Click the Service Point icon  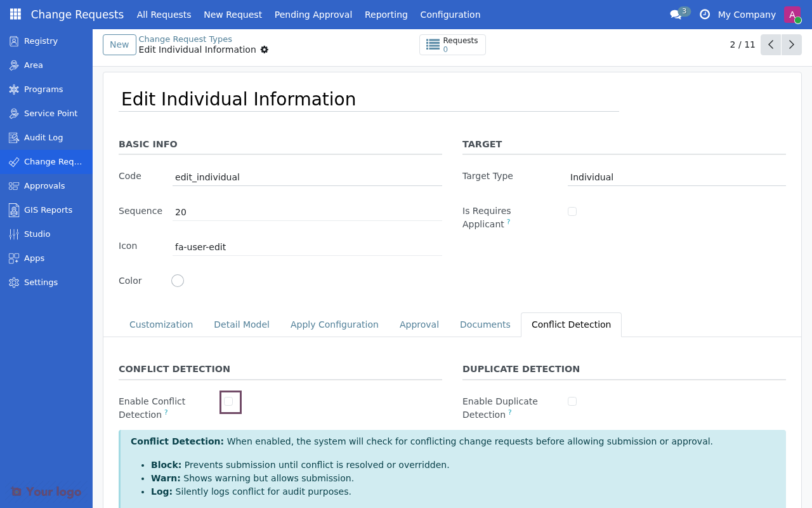point(13,113)
